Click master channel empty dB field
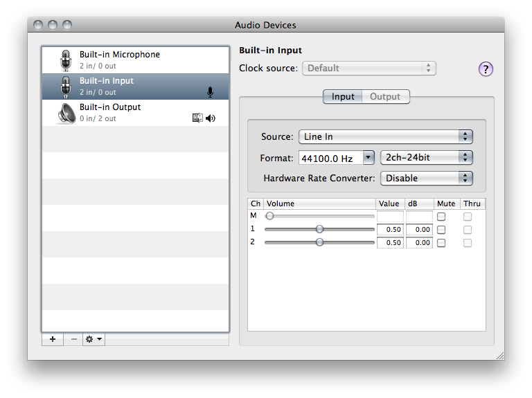This screenshot has height=398, width=532. (x=419, y=216)
